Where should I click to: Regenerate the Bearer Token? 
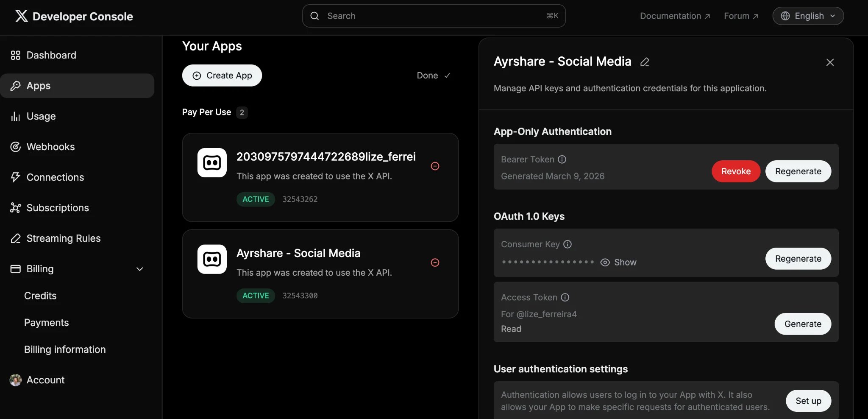pos(798,171)
